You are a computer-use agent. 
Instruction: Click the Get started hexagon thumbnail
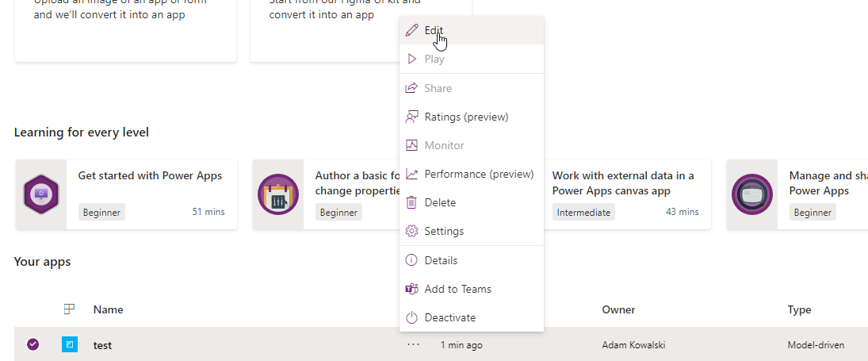[41, 194]
